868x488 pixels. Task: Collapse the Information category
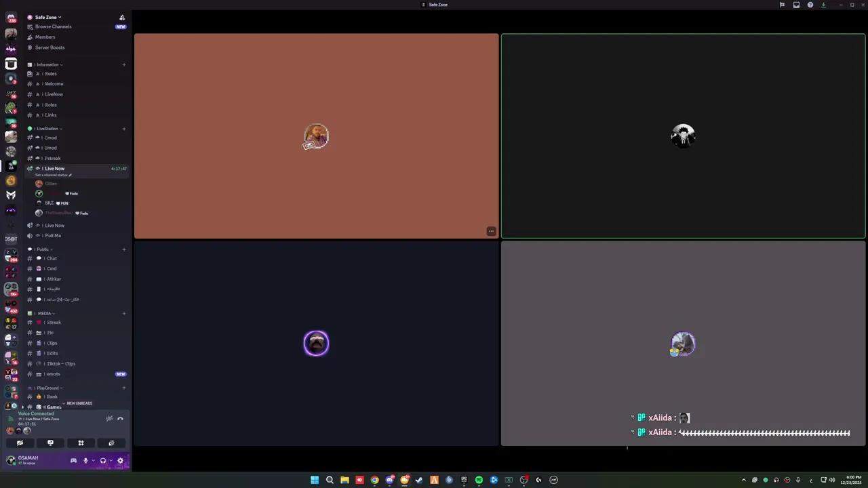click(47, 64)
